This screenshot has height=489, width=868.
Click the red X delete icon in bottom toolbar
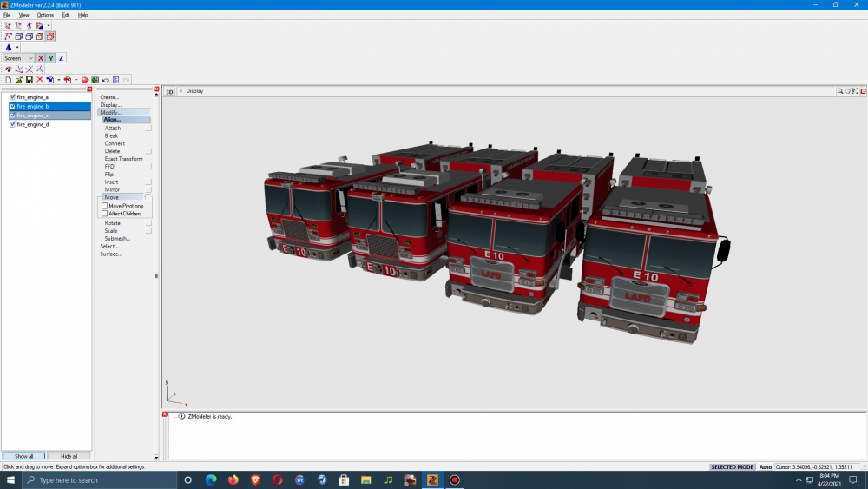(x=40, y=80)
